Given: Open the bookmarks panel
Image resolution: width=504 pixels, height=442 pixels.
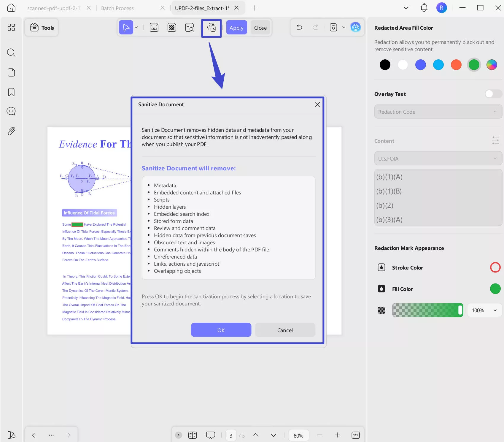Looking at the screenshot, I should coord(11,92).
